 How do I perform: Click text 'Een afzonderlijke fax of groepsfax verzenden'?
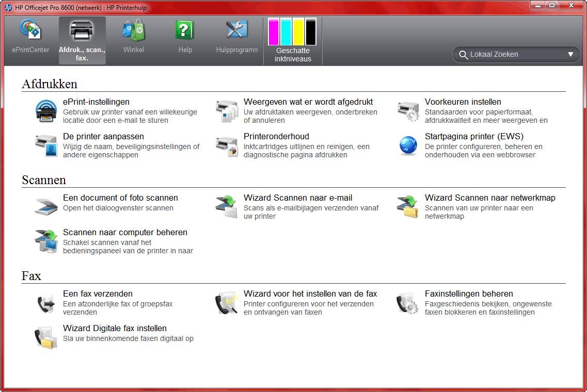118,308
